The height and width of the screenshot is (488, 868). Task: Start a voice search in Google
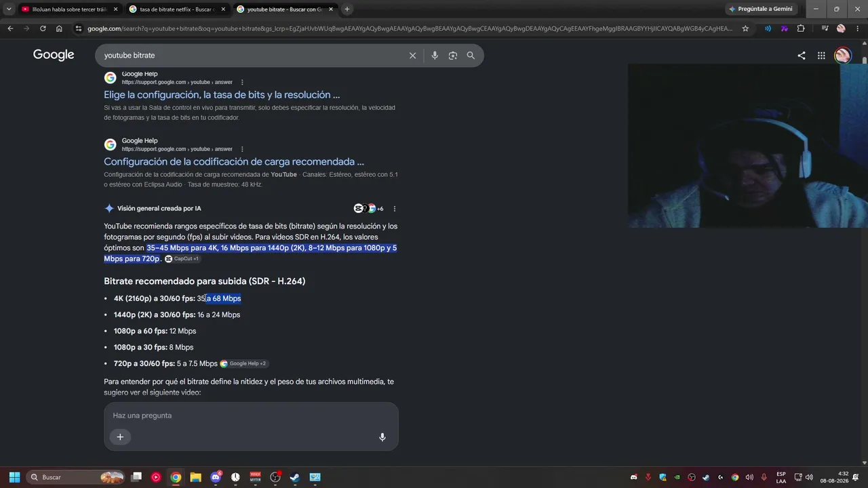(x=435, y=56)
